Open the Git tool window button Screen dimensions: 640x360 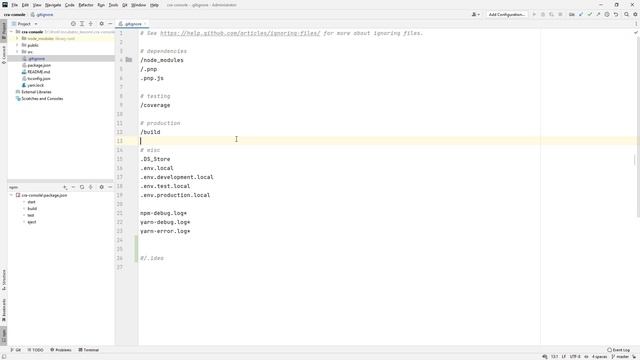[16, 350]
